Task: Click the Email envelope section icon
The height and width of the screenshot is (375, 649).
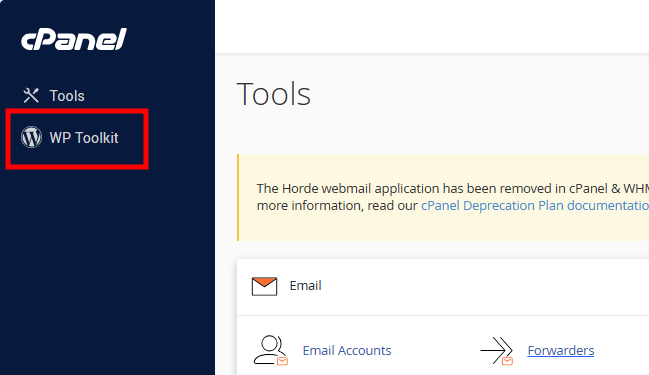Action: click(x=264, y=286)
